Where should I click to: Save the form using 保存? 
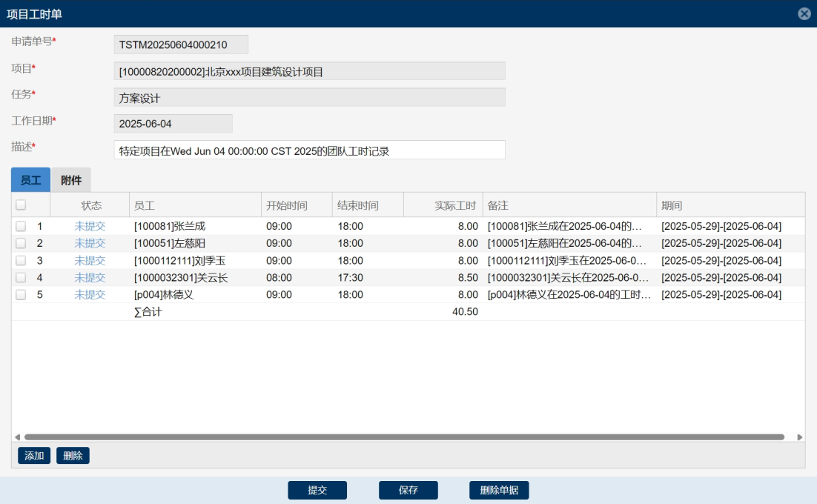(408, 490)
